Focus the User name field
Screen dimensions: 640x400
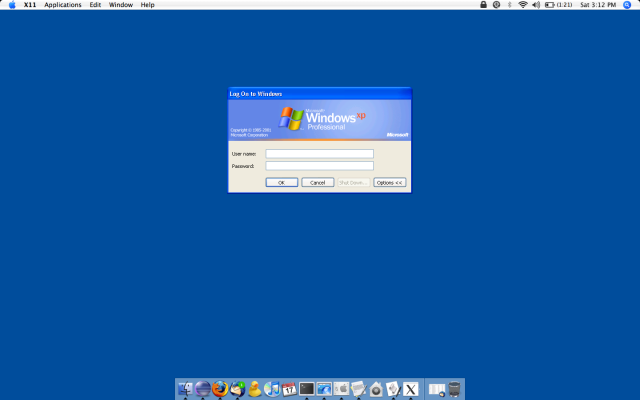click(x=320, y=153)
